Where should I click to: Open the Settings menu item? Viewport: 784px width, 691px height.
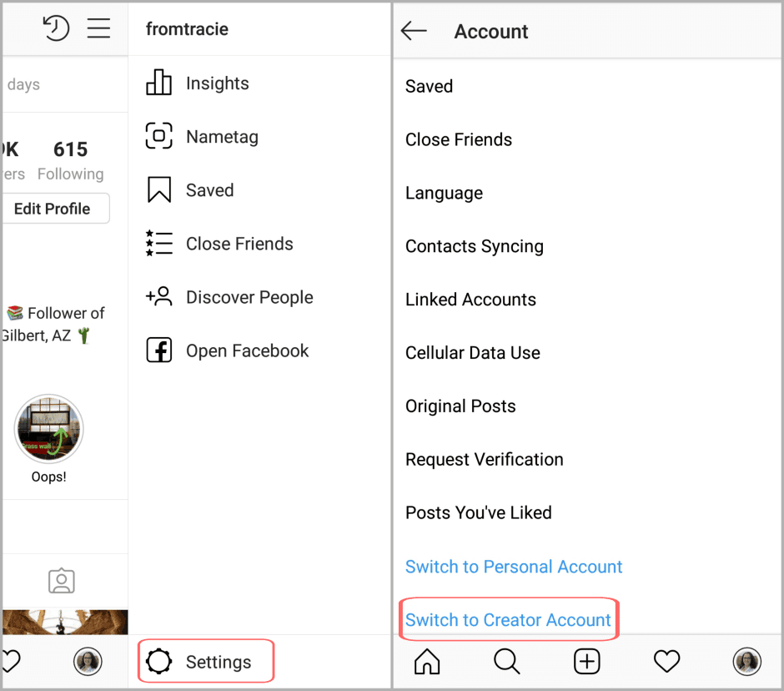pos(206,661)
